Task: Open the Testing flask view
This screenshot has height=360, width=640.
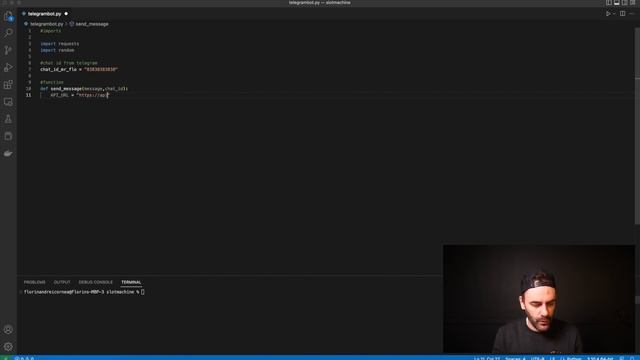Action: point(8,119)
